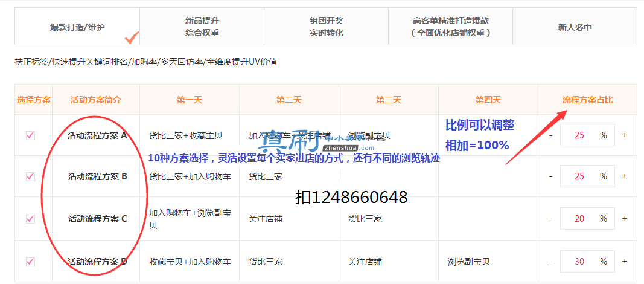Toggle the checkbox for 活动流程方案 B

pyautogui.click(x=30, y=176)
